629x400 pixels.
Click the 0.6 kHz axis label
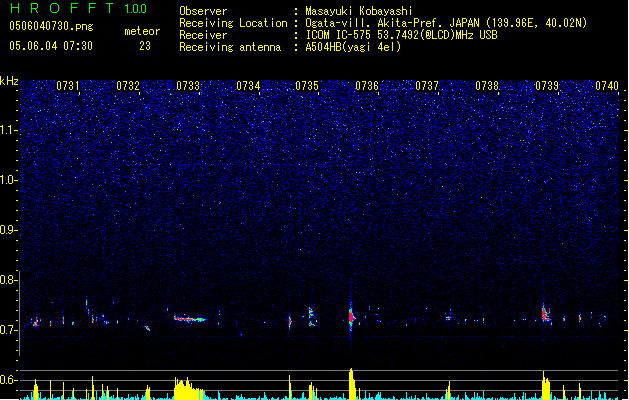point(8,380)
